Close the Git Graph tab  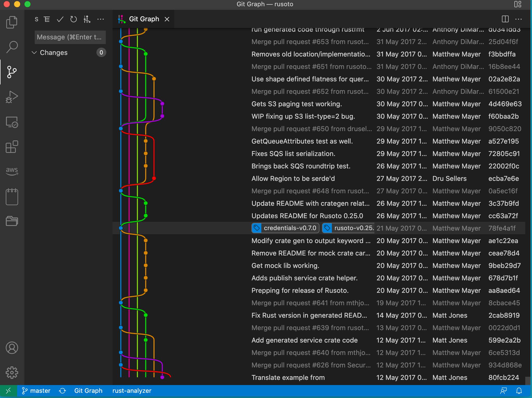[167, 19]
